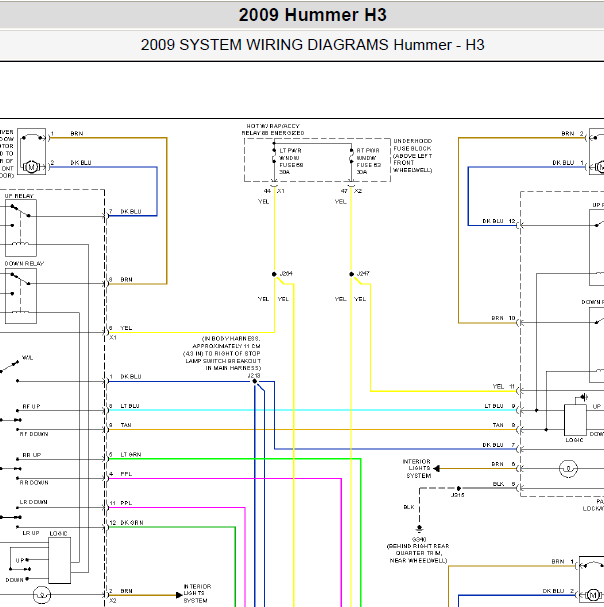Screen dimensions: 604x607
Task: Select the "2009 SYSTEM WIRING DIAGRAMS Hummer - H3" heading
Action: pyautogui.click(x=312, y=45)
